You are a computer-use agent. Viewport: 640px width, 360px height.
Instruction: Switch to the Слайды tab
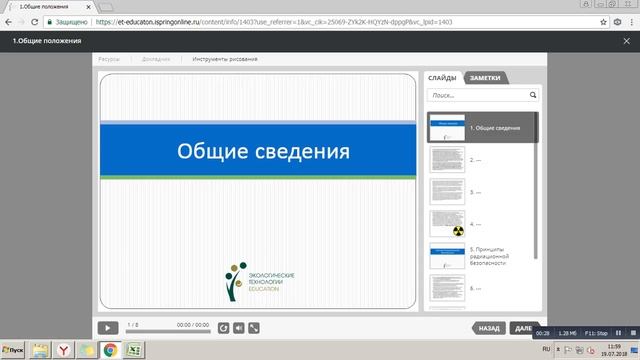pos(442,78)
